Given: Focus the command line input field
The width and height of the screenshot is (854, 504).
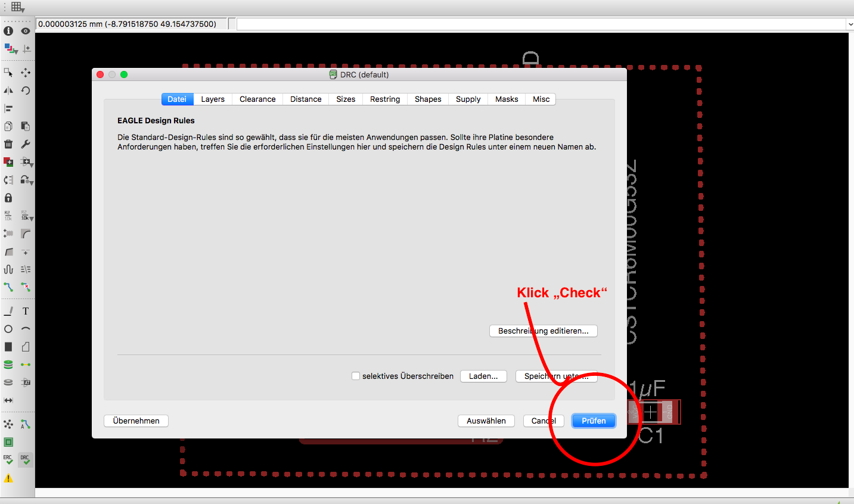Looking at the screenshot, I should pyautogui.click(x=541, y=24).
